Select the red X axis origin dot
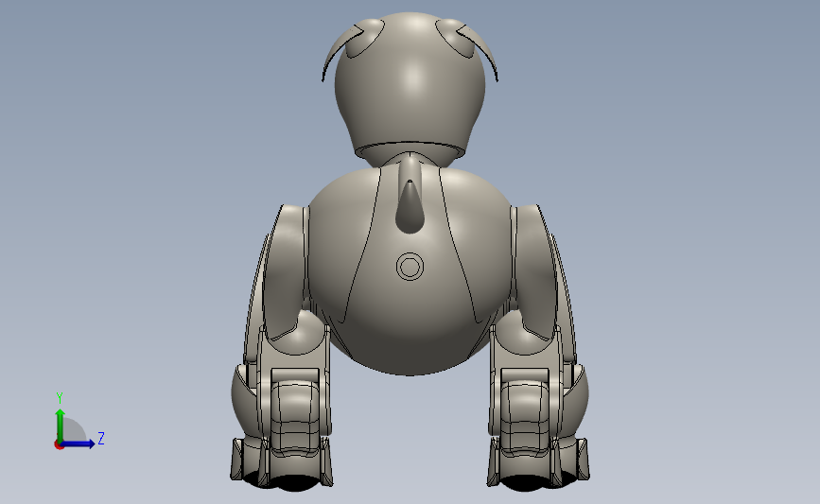The height and width of the screenshot is (504, 820). 59,445
